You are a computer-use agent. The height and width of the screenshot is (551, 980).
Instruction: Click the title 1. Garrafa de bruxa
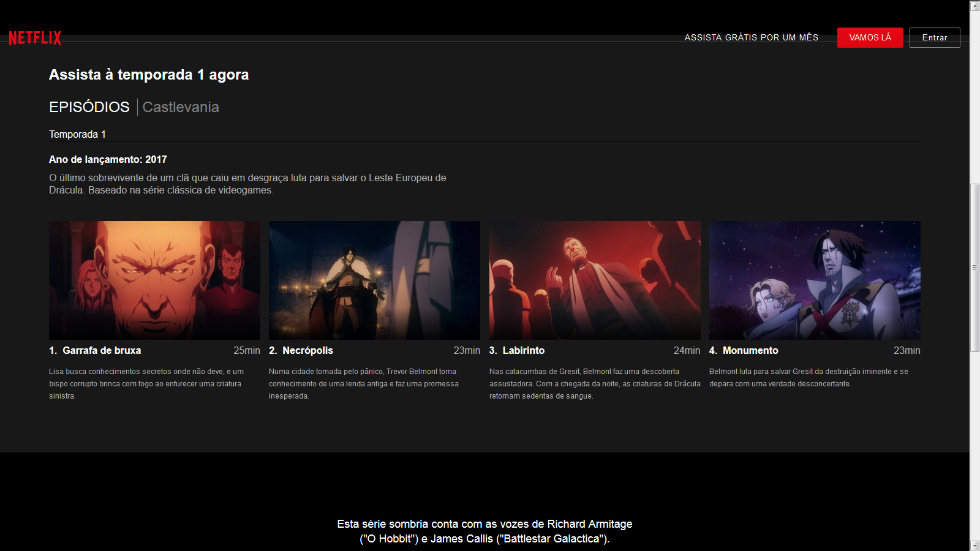[x=95, y=350]
